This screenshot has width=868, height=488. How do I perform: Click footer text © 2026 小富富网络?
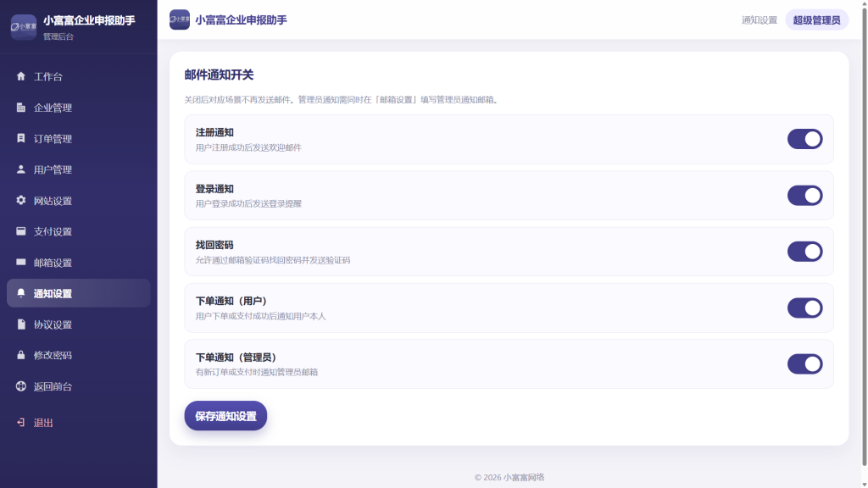tap(509, 477)
